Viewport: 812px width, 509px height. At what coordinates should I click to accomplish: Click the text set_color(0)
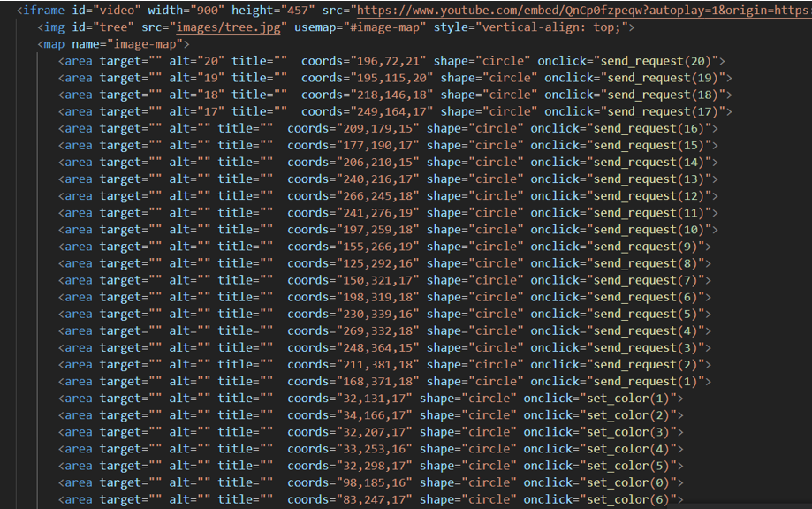(x=629, y=483)
